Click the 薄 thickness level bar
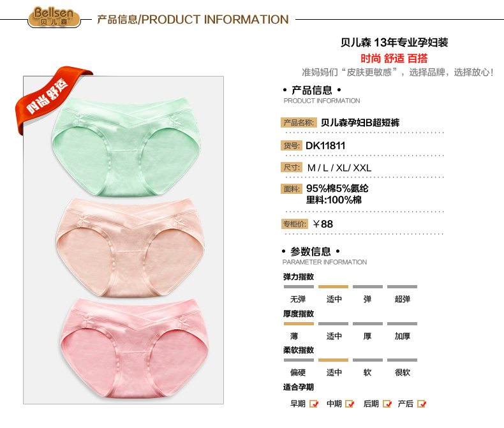The width and height of the screenshot is (504, 428). tap(299, 323)
